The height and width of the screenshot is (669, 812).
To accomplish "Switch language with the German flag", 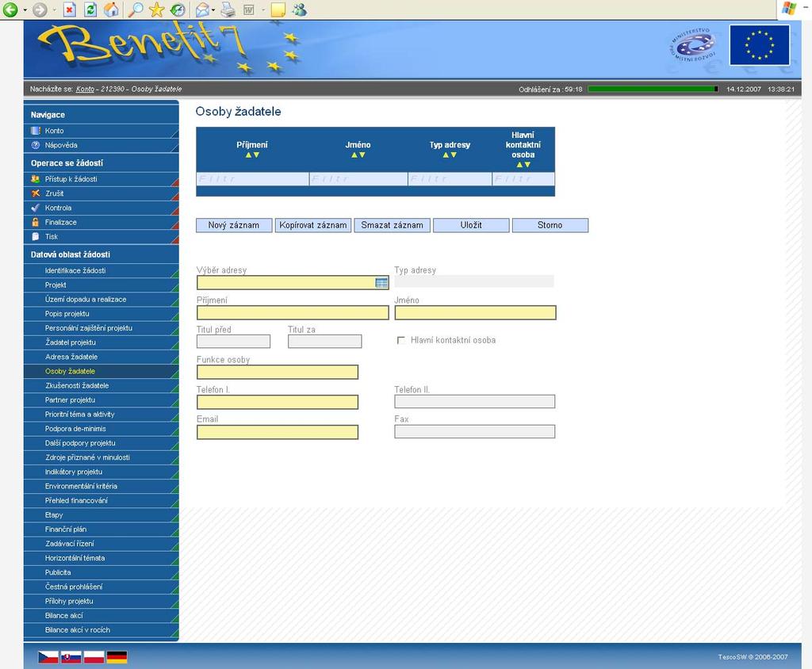I will point(117,657).
